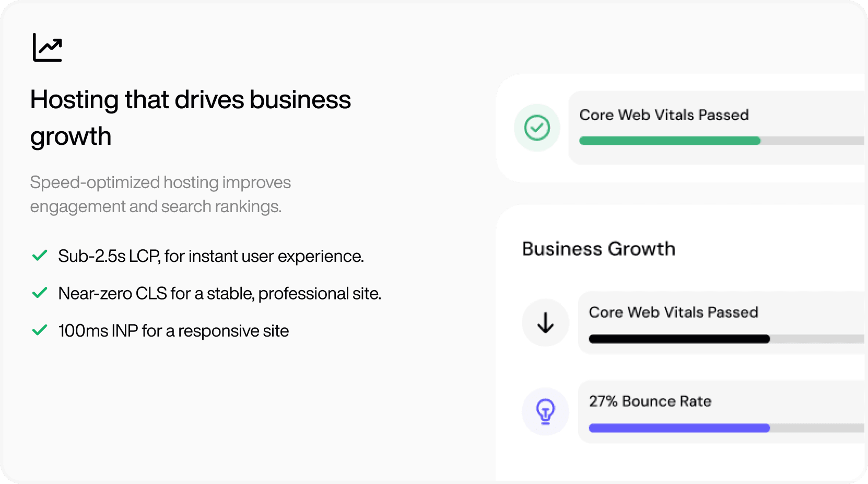The width and height of the screenshot is (868, 484).
Task: Click the black Core Web Vitals progress bar
Action: (679, 339)
